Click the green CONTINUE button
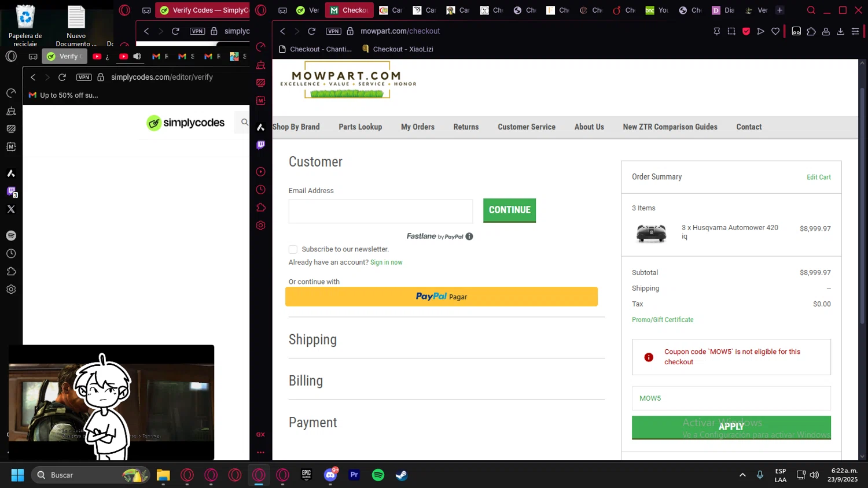Viewport: 868px width, 488px height. tap(509, 210)
